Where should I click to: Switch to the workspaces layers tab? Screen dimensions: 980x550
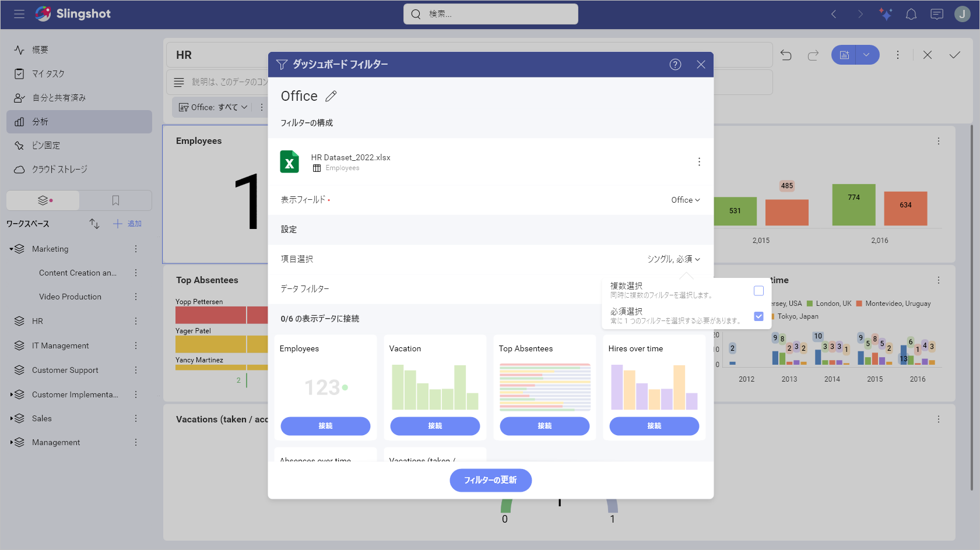coord(43,200)
